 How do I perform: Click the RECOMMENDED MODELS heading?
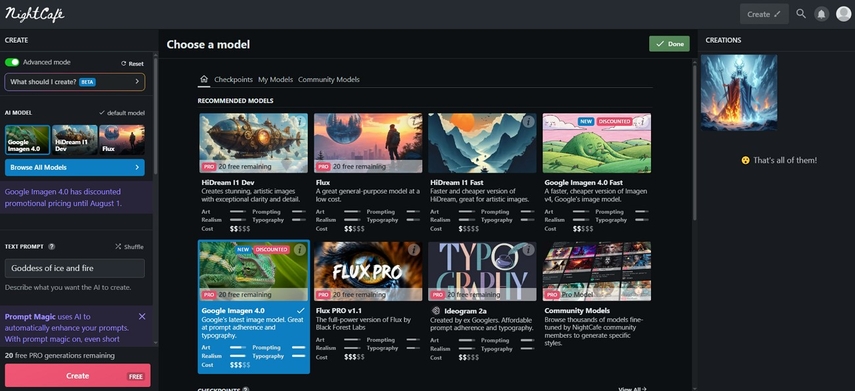coord(236,101)
